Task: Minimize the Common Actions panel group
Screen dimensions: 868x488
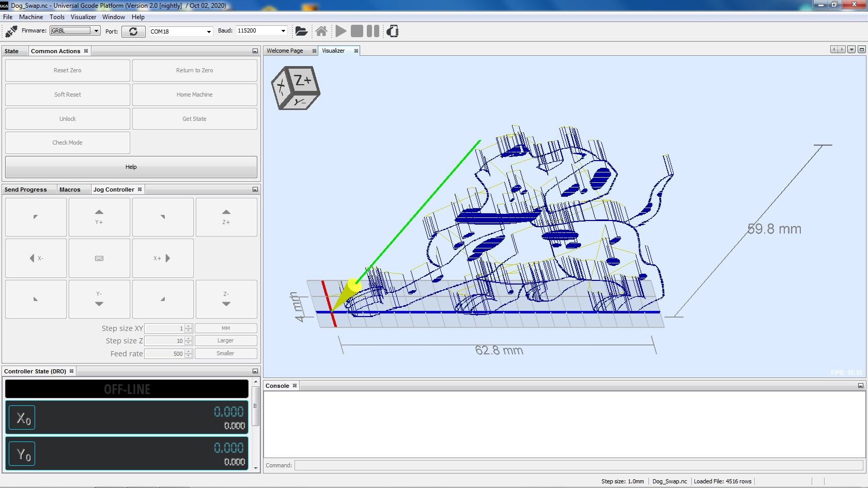Action: pyautogui.click(x=255, y=51)
